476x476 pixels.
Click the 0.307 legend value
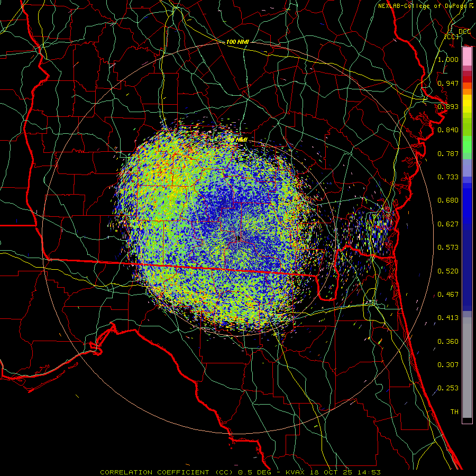[448, 365]
